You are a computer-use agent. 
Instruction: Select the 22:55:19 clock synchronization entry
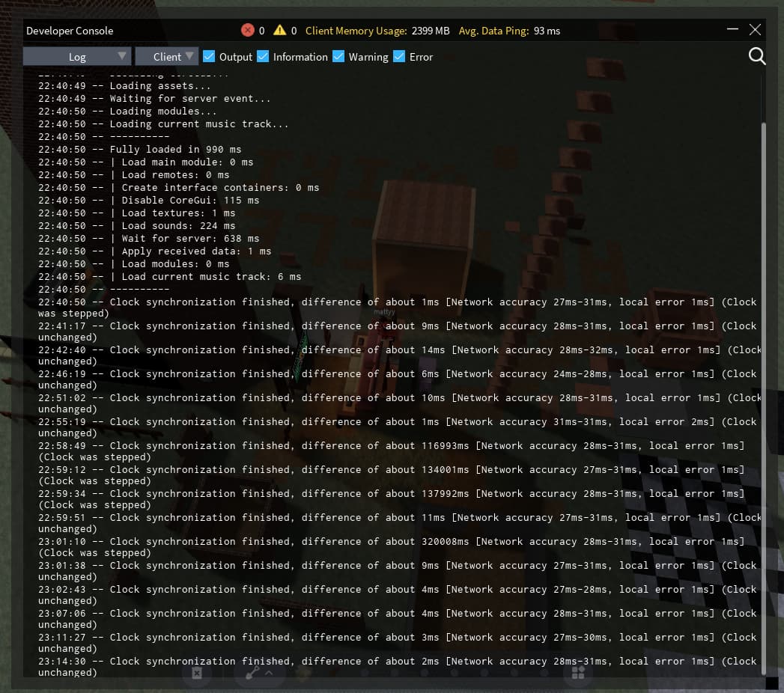[398, 427]
